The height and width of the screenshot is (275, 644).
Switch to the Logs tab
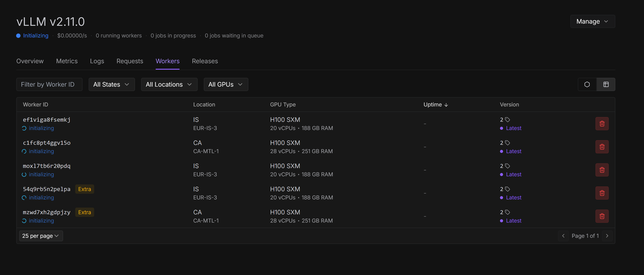97,61
